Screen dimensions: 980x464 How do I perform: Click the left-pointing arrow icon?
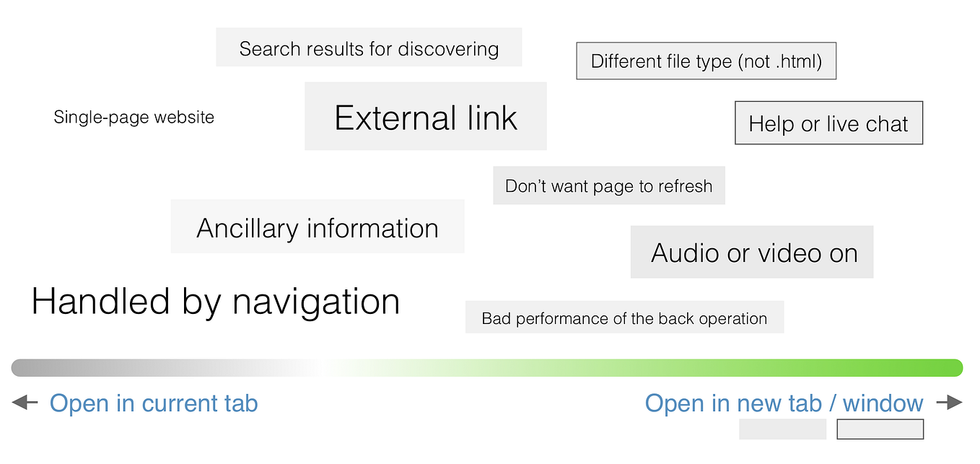24,403
